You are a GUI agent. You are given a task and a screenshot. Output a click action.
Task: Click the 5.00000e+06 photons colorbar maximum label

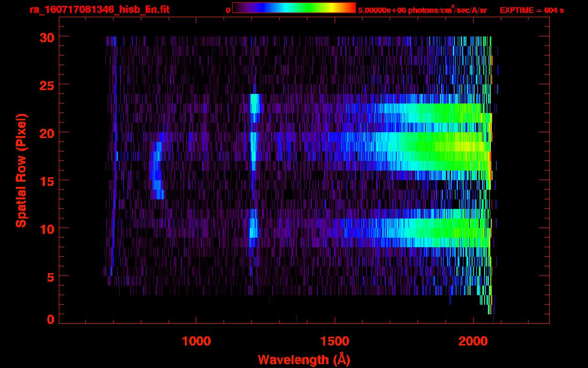pos(422,10)
